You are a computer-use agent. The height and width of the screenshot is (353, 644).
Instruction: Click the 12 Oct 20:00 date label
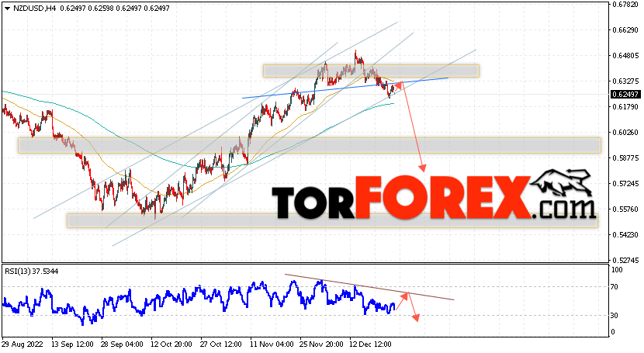(x=171, y=344)
